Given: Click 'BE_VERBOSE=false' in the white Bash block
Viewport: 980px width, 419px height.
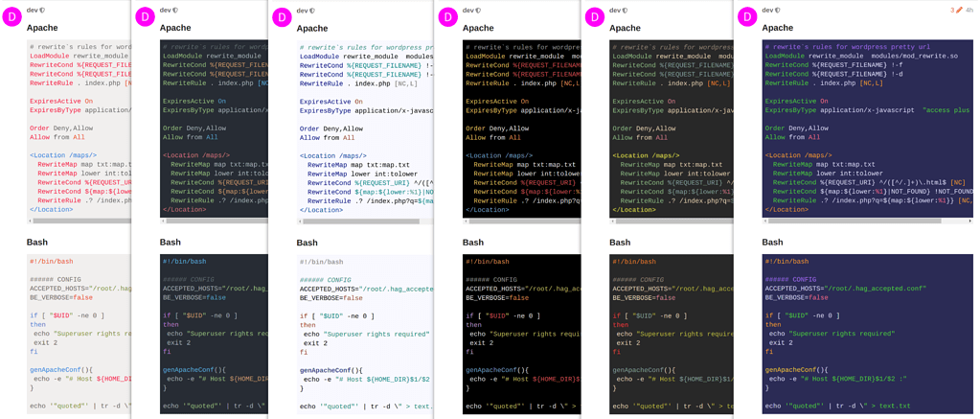Looking at the screenshot, I should click(x=331, y=297).
